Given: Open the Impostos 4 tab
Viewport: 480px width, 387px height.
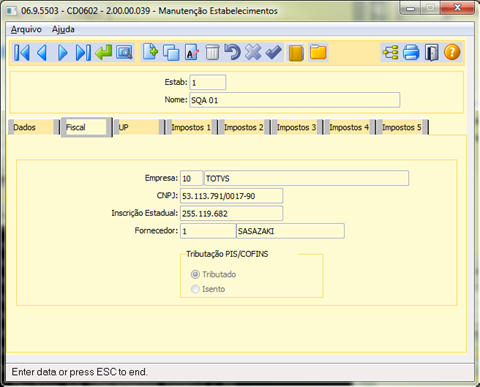Looking at the screenshot, I should click(x=349, y=127).
